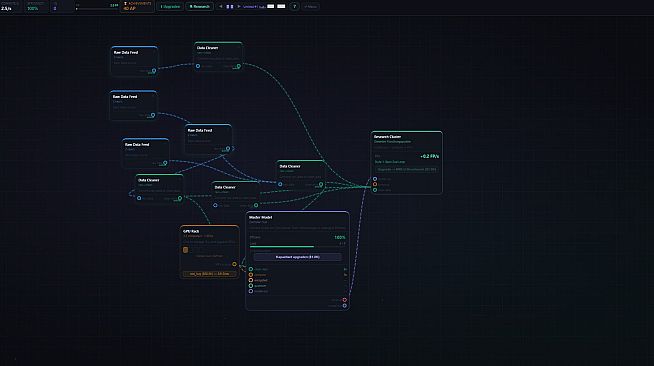Click input port of Data Cleaner above GPU Rack
Screen dimensions: 654x366
coord(139,198)
